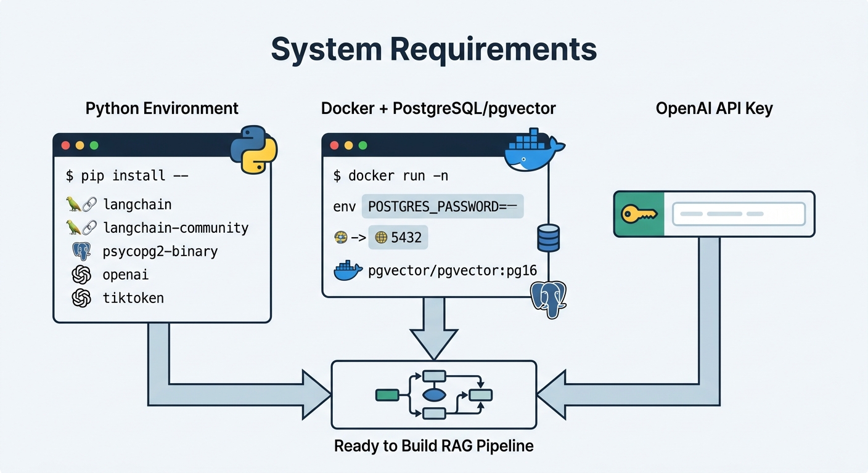Click the Python Environment heading
Viewport: 868px width, 473px height.
click(x=162, y=109)
